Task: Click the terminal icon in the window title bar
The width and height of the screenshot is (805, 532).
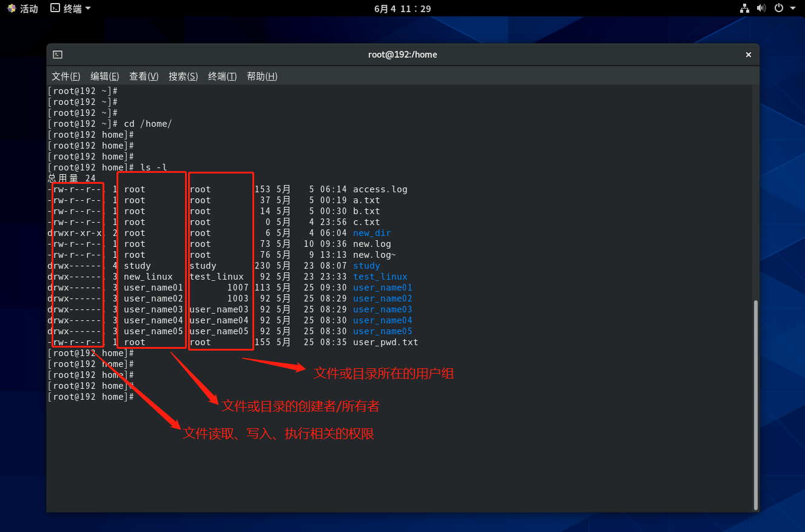Action: (x=57, y=55)
